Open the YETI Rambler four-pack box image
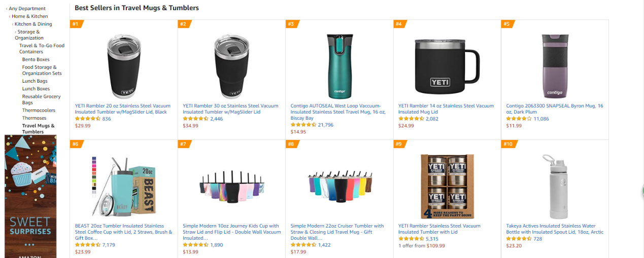 [447, 186]
